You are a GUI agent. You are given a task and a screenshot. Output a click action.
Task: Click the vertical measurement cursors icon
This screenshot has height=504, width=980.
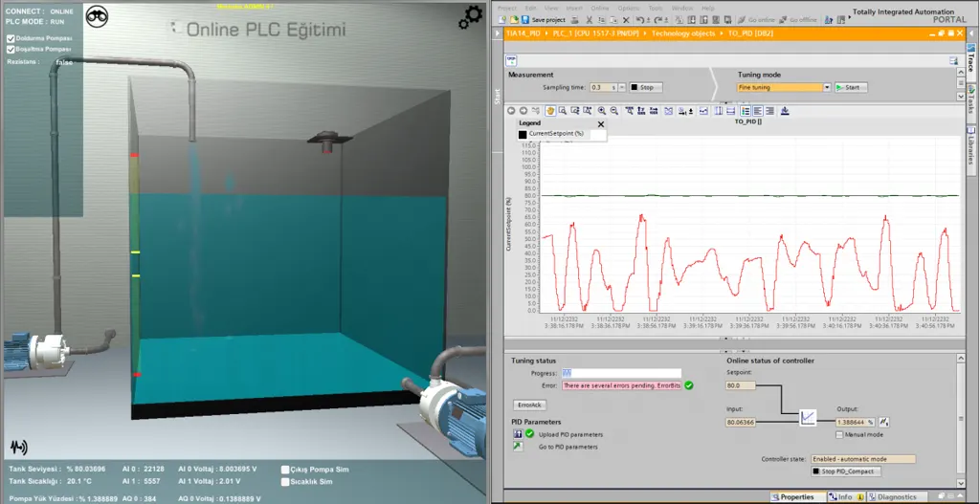(x=718, y=111)
